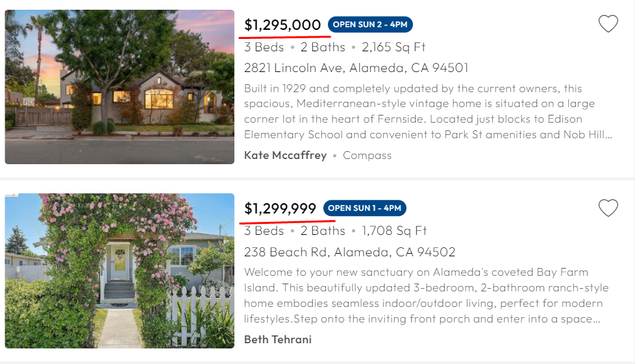Click the Built in 1929 description text

(x=428, y=112)
